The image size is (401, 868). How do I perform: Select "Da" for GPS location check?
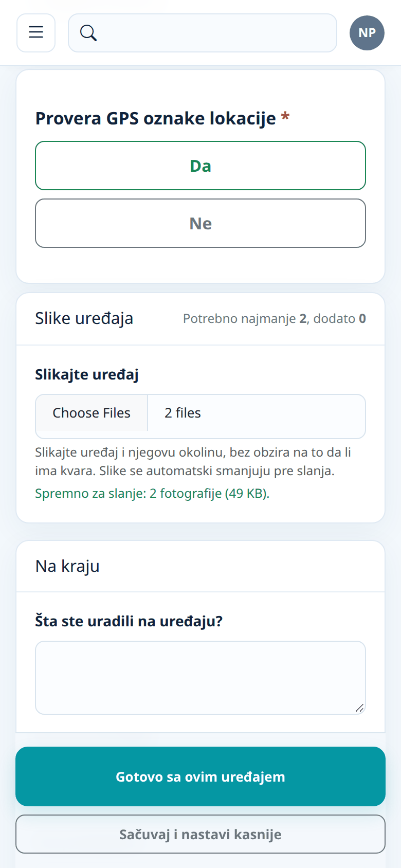[x=200, y=166]
